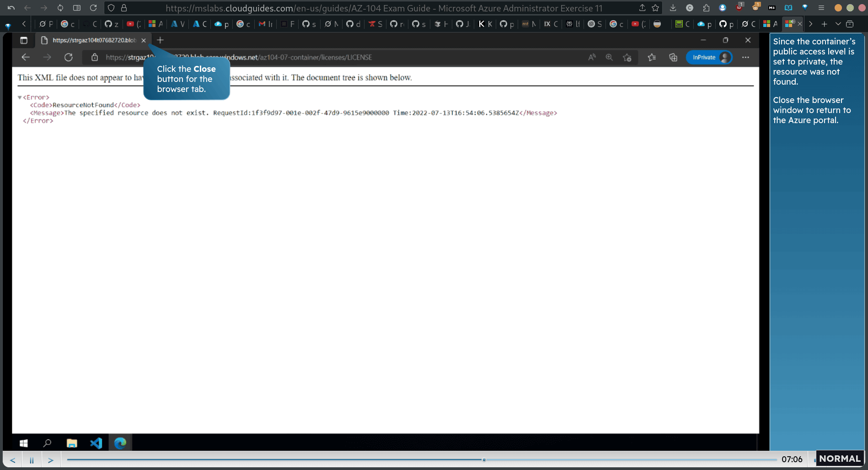Click the outer browser reload icon
868x470 pixels.
pos(93,8)
